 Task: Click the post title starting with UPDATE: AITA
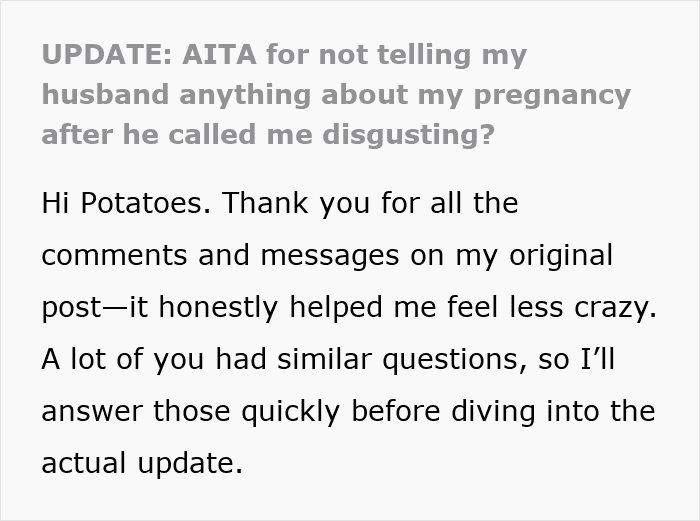click(336, 95)
